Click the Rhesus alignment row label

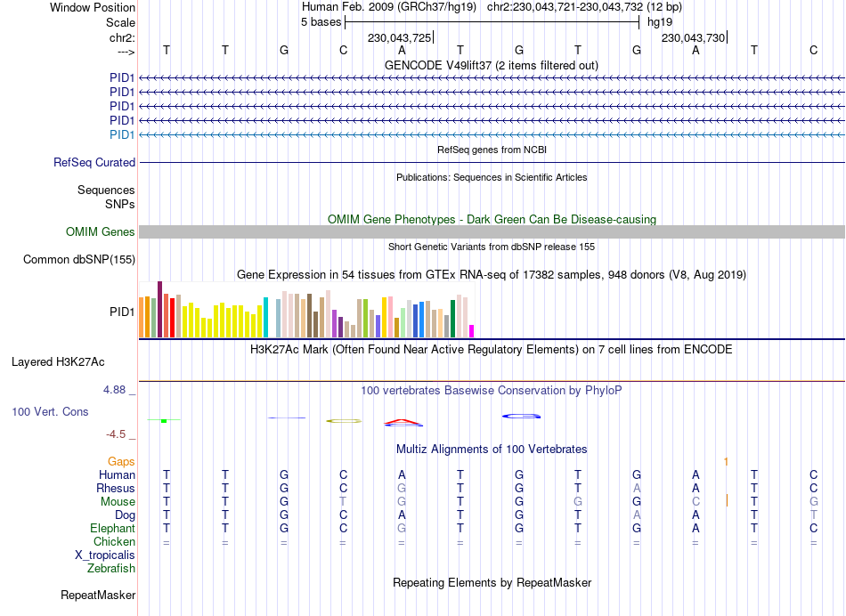pyautogui.click(x=116, y=488)
